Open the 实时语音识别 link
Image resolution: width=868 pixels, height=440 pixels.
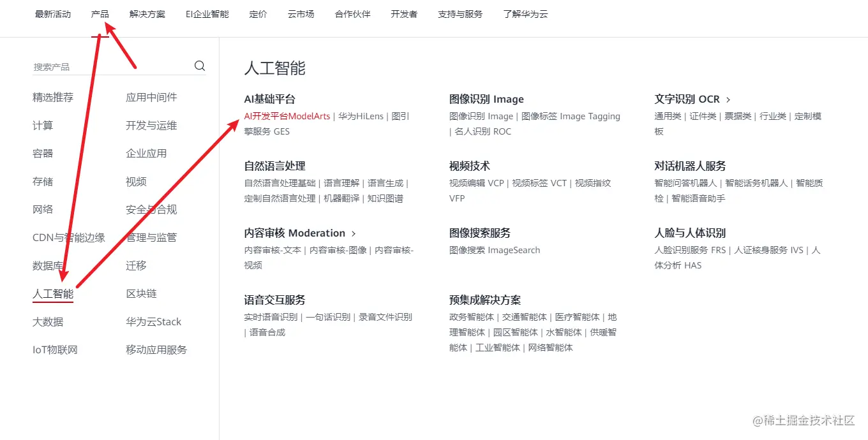271,317
